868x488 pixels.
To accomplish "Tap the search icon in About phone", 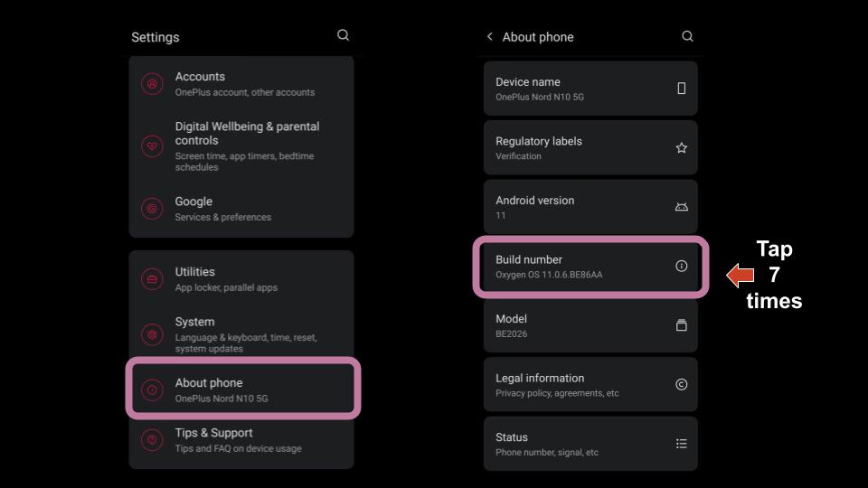I will [x=687, y=36].
